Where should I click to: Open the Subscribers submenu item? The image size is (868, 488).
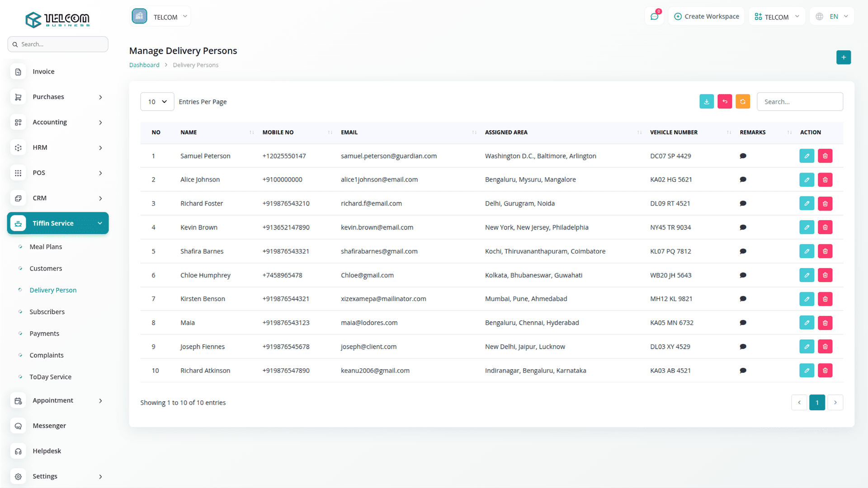click(x=47, y=312)
